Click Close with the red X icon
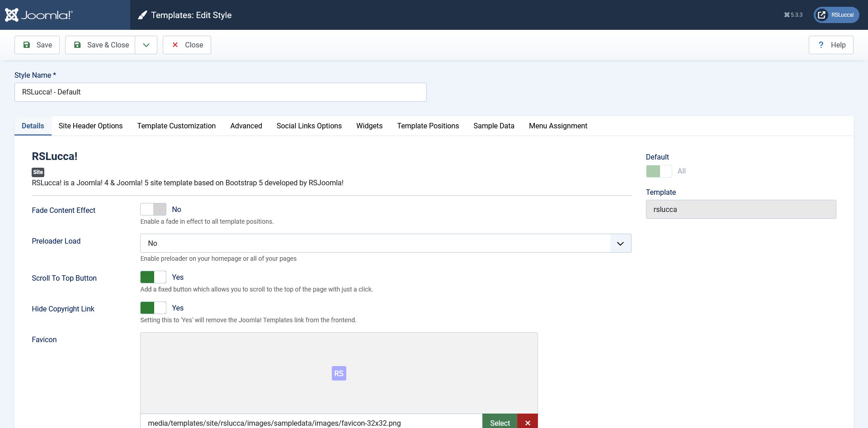The image size is (868, 428). tap(187, 45)
